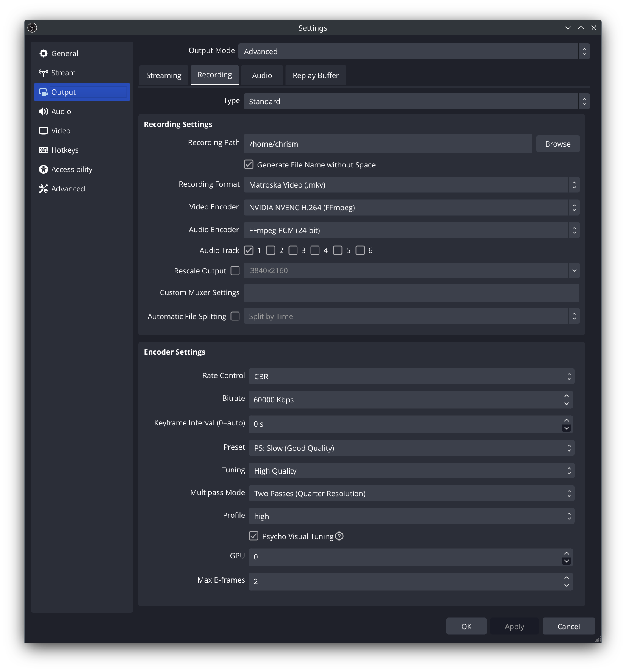Click the General gear icon in sidebar
The image size is (626, 672).
[x=44, y=53]
